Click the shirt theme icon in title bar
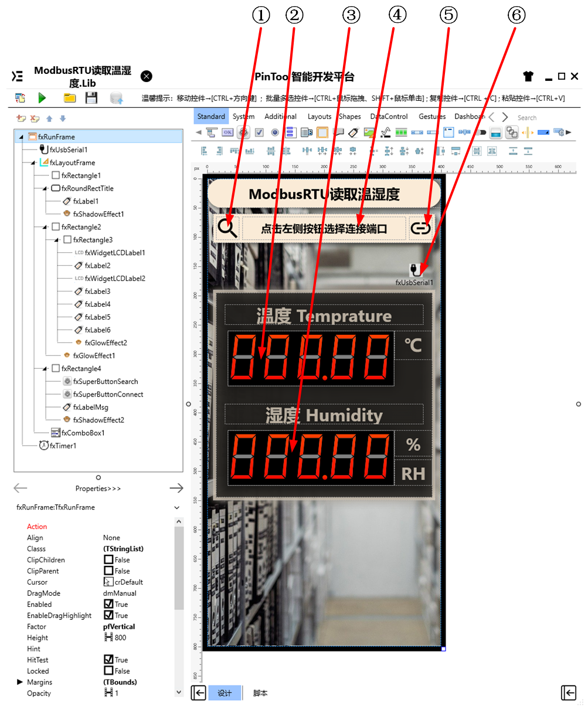The width and height of the screenshot is (588, 709). pyautogui.click(x=529, y=76)
